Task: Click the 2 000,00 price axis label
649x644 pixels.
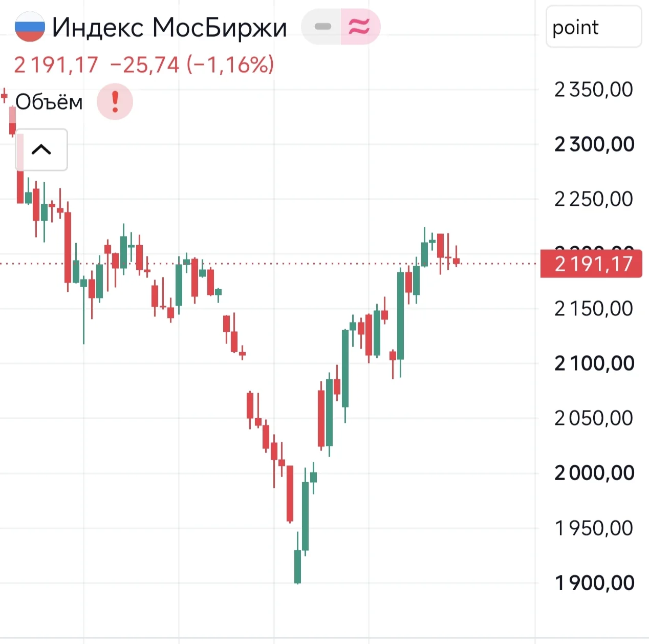Action: (x=595, y=473)
